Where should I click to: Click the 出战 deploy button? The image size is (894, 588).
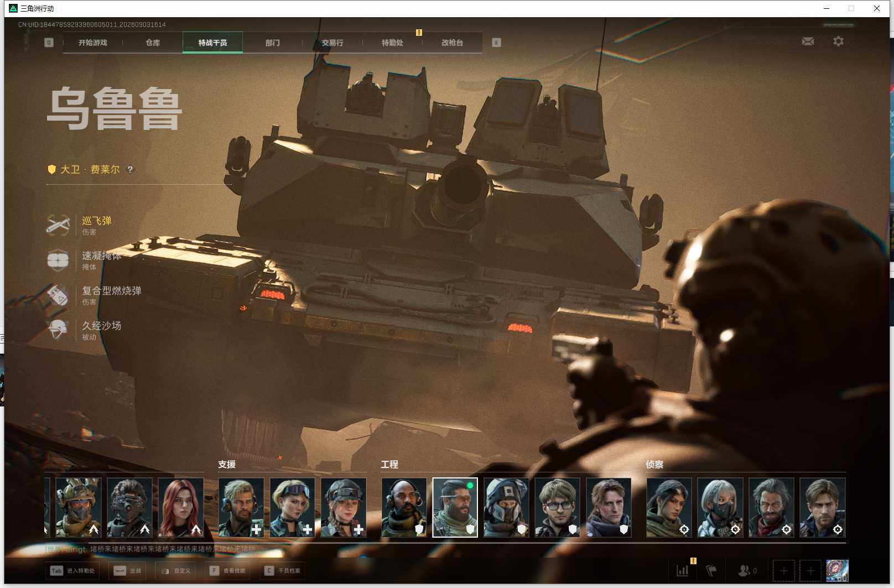click(x=127, y=571)
